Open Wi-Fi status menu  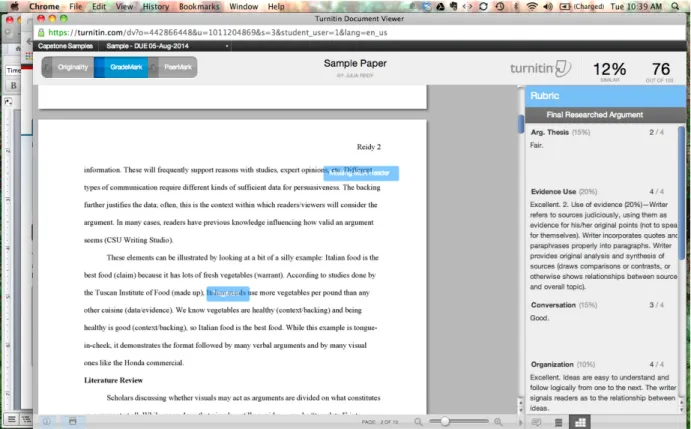point(532,6)
